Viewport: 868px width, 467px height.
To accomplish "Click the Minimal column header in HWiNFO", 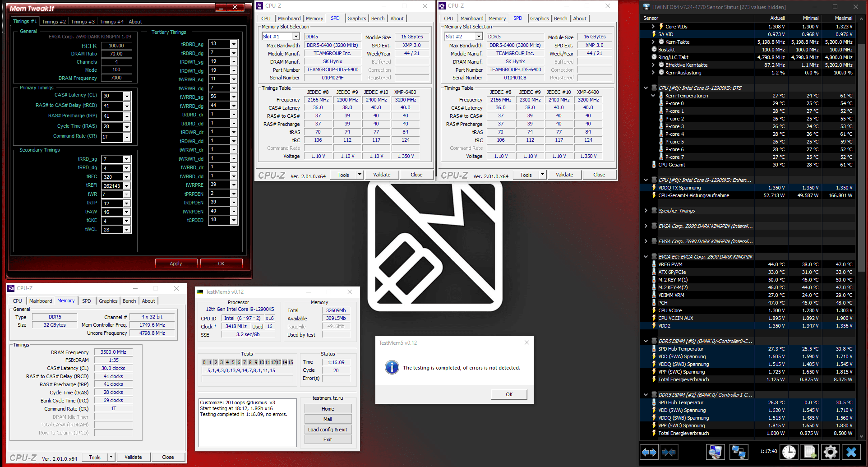I will click(804, 18).
